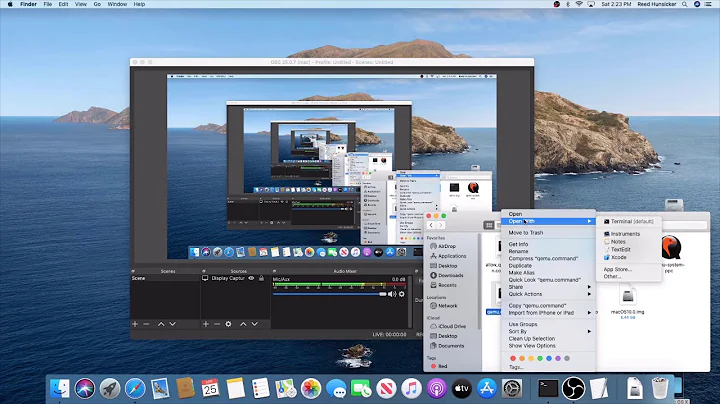Select Compress "qemu.command" menu entry
The image size is (720, 404).
[x=543, y=258]
